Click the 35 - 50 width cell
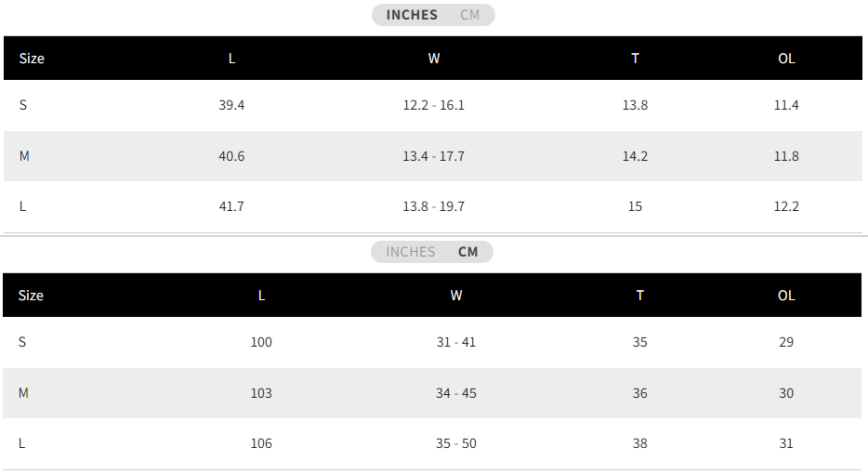 click(x=455, y=443)
